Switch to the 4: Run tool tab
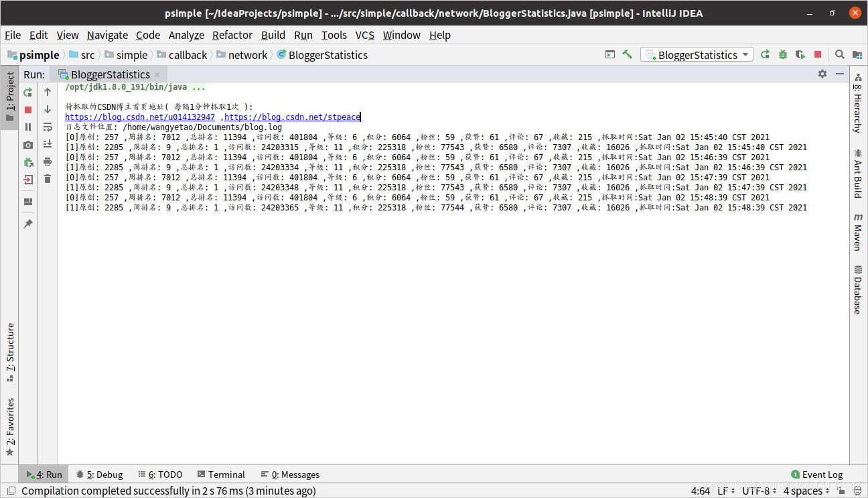 44,475
